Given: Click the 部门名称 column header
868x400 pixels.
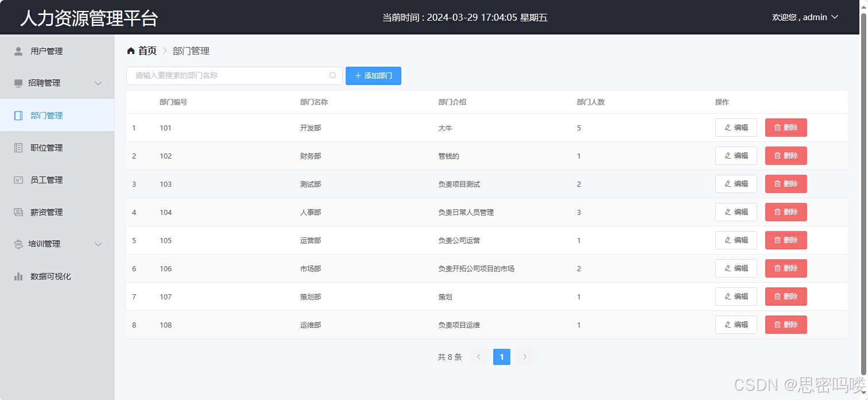Looking at the screenshot, I should point(314,102).
